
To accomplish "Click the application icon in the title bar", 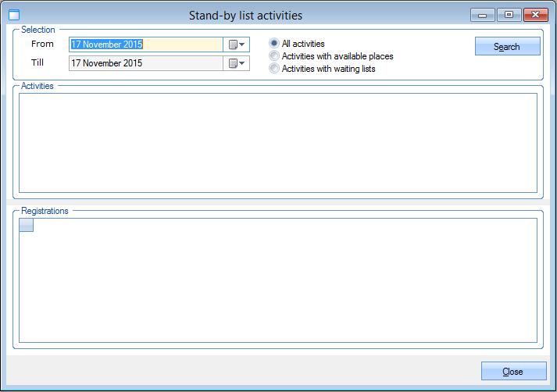I will pyautogui.click(x=13, y=15).
